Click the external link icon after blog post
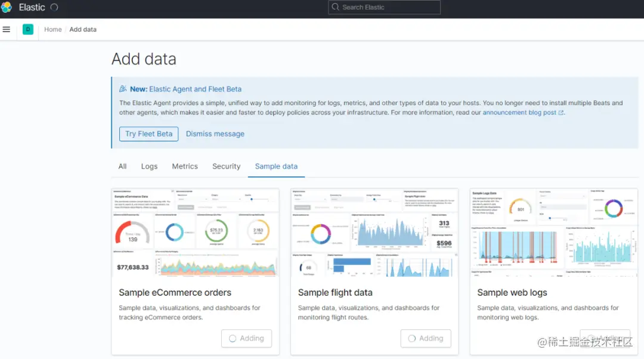 [561, 113]
